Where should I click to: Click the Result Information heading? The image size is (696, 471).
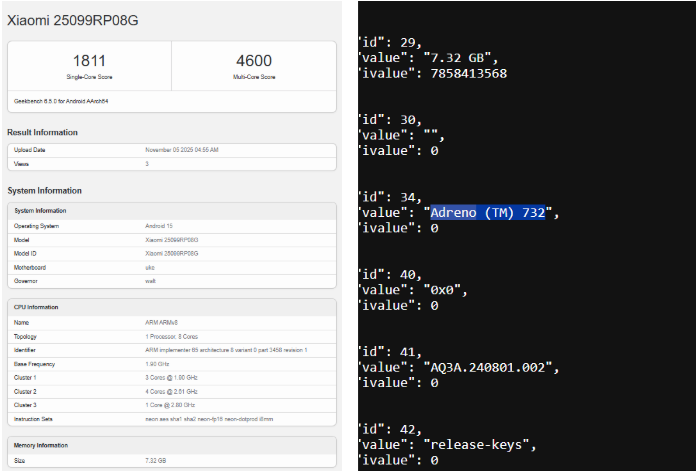[x=42, y=132]
